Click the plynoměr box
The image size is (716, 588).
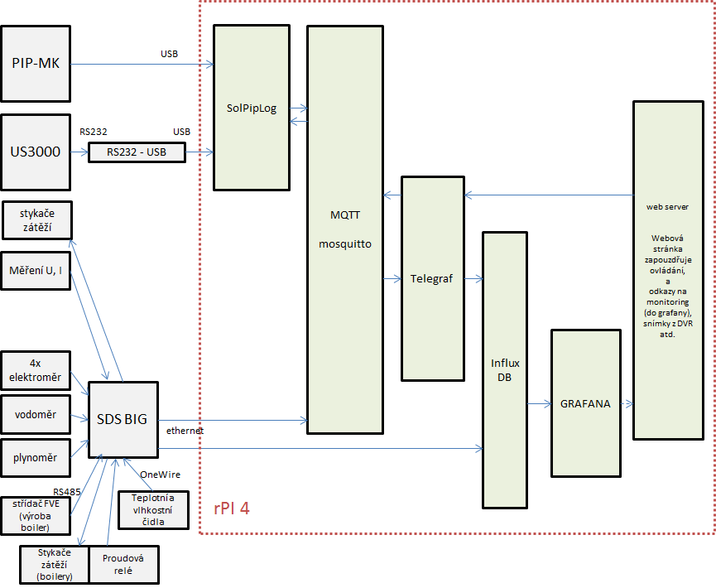tap(36, 458)
